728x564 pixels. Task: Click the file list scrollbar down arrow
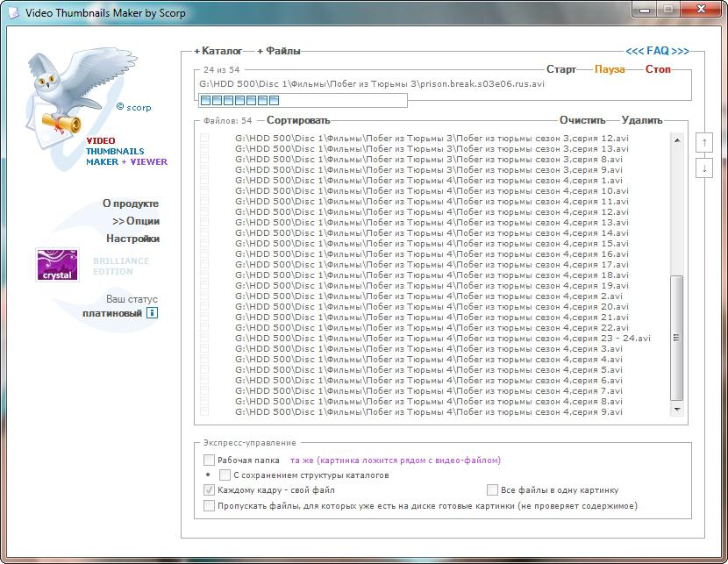click(676, 410)
